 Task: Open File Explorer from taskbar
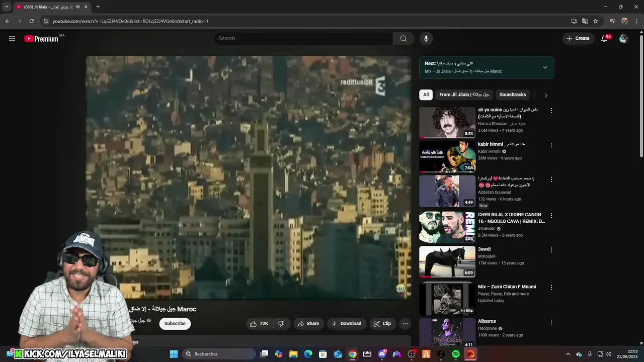click(x=293, y=354)
